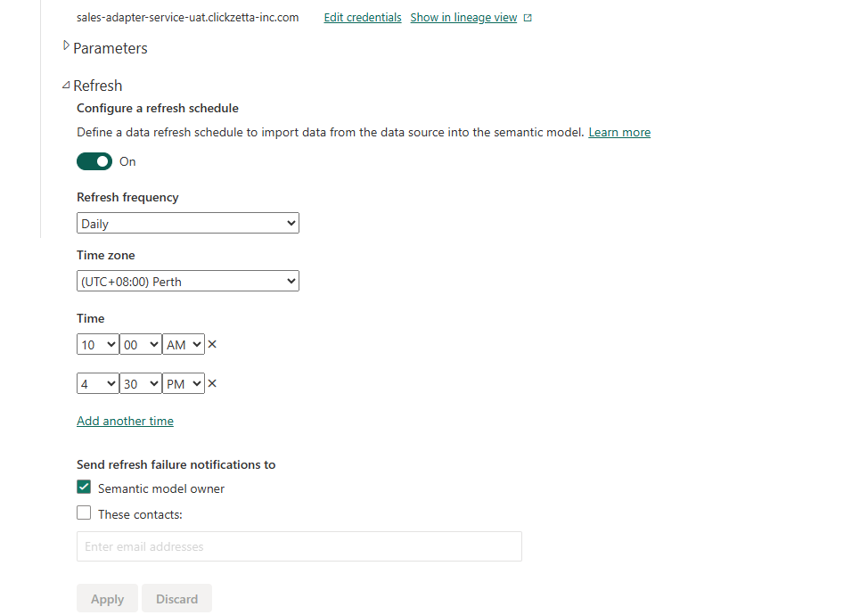Open minutes dropdown showing 30
Screen dimensions: 868x615
pos(141,383)
